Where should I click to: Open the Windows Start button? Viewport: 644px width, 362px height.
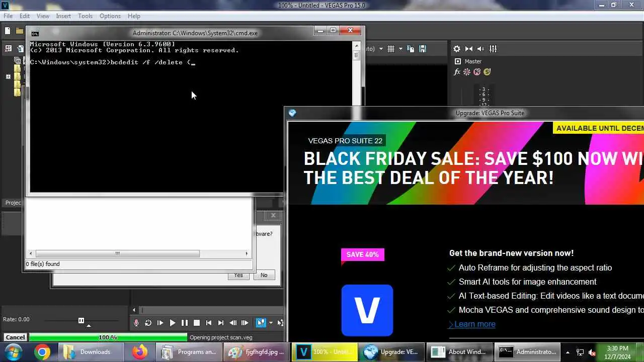(14, 352)
